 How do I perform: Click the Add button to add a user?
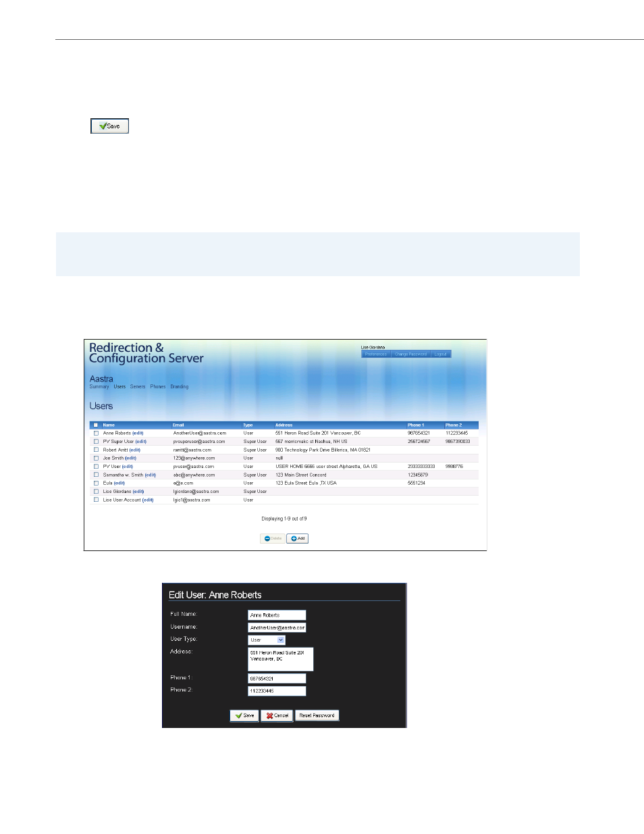click(298, 539)
